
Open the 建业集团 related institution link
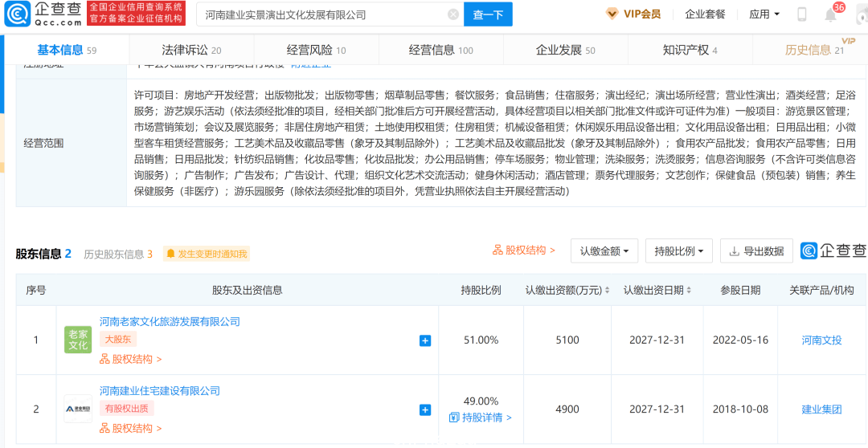(821, 409)
